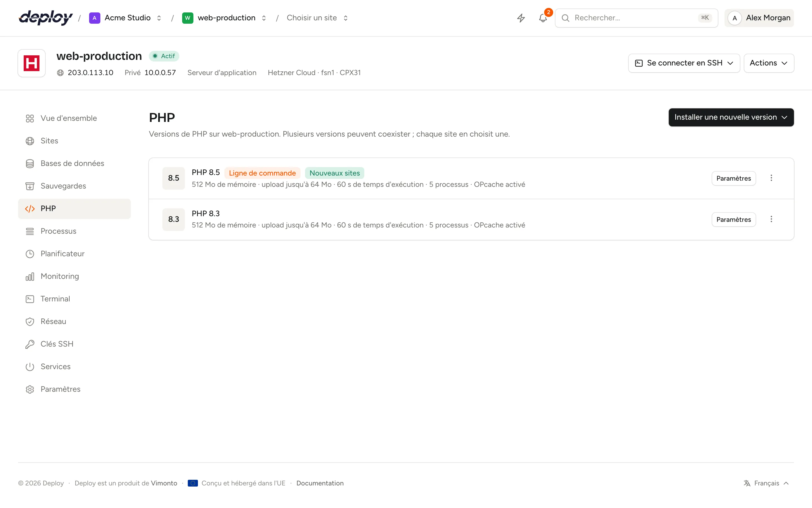Screen dimensions: 812x508
Task: Go to Clés SSH section
Action: pos(74,344)
